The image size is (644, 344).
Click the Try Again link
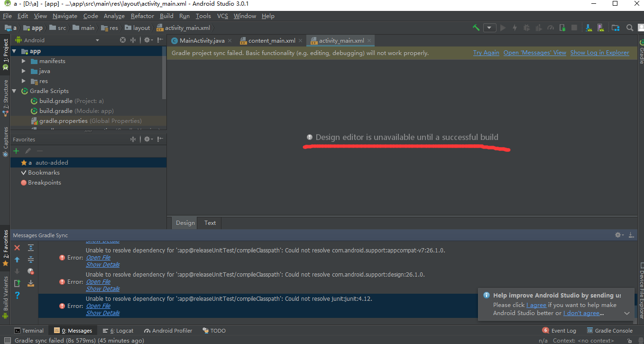coord(486,53)
